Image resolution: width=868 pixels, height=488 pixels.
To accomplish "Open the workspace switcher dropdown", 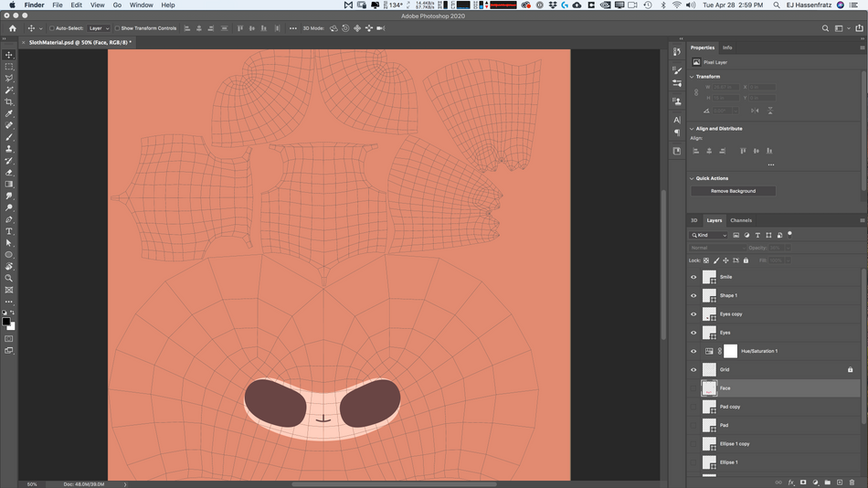I will (842, 28).
